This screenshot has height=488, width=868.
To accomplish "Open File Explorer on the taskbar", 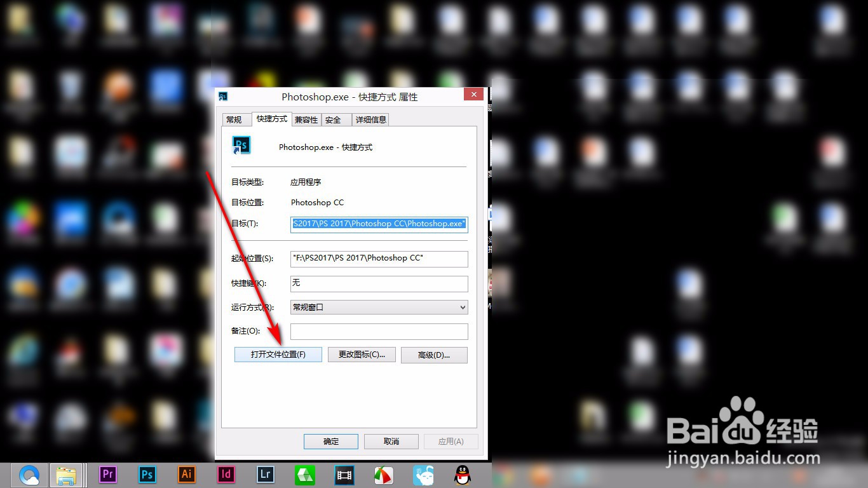I will tap(66, 475).
